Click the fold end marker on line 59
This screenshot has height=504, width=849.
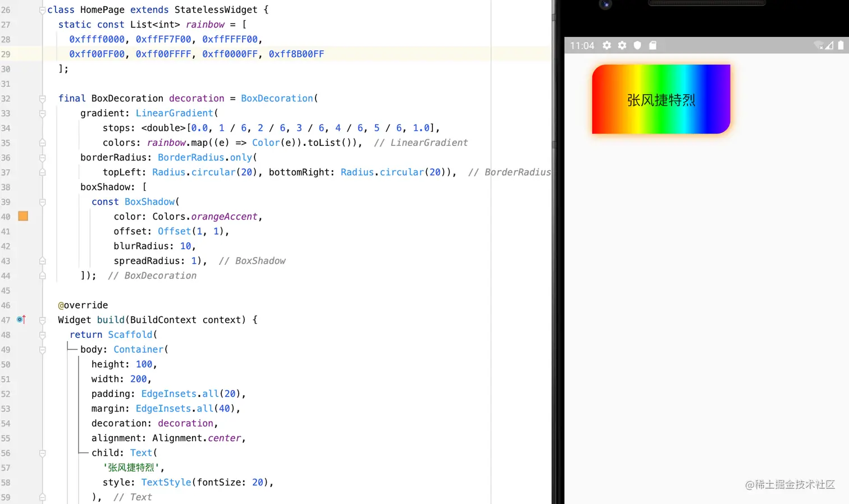[x=42, y=497]
